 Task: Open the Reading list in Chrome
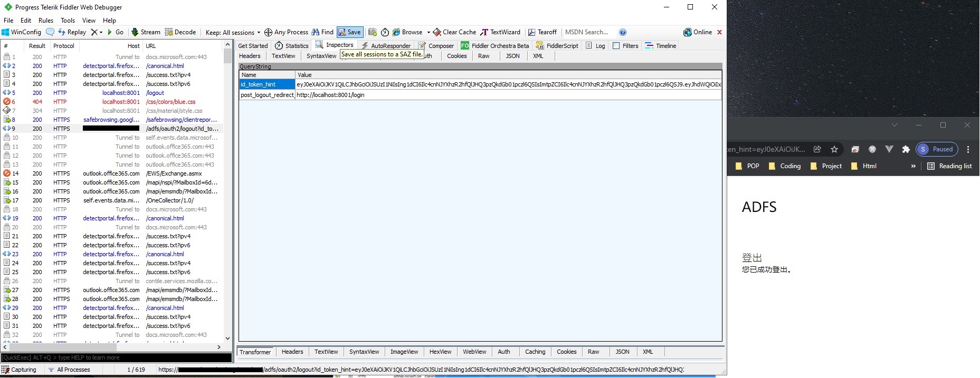949,166
